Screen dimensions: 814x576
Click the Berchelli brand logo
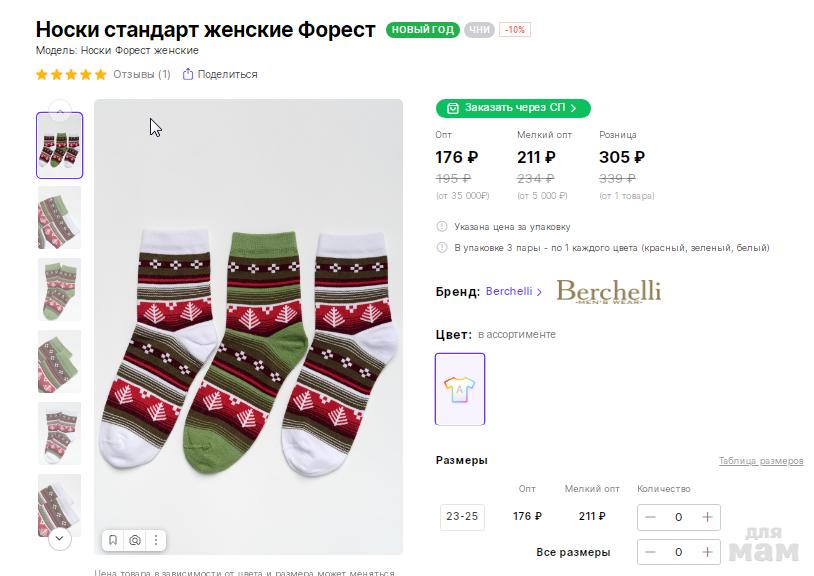click(x=608, y=291)
